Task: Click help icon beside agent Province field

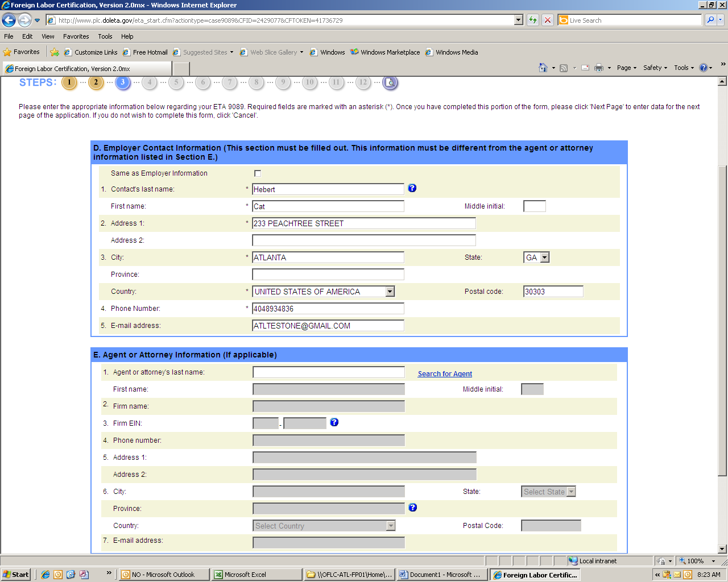Action: (413, 508)
